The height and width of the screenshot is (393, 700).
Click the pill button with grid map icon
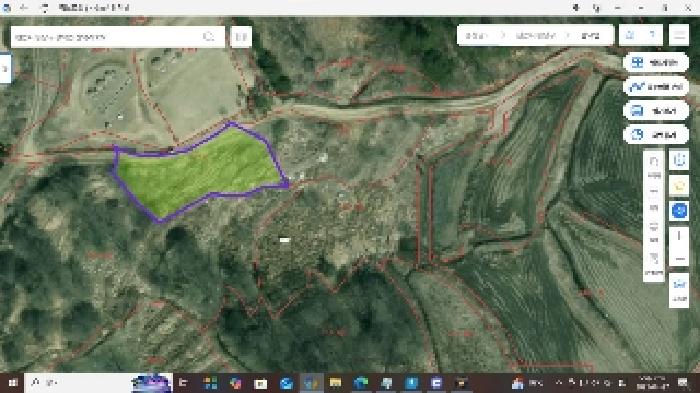pos(656,63)
